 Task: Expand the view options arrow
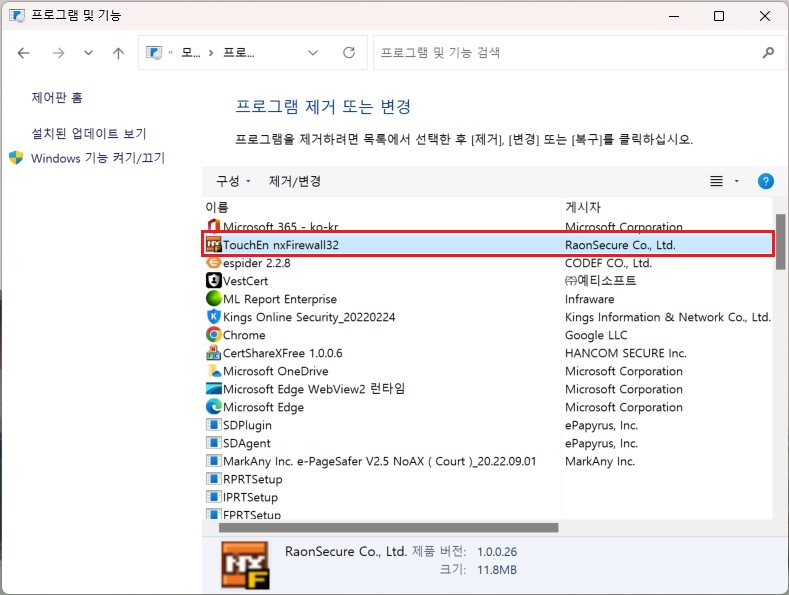(x=737, y=181)
